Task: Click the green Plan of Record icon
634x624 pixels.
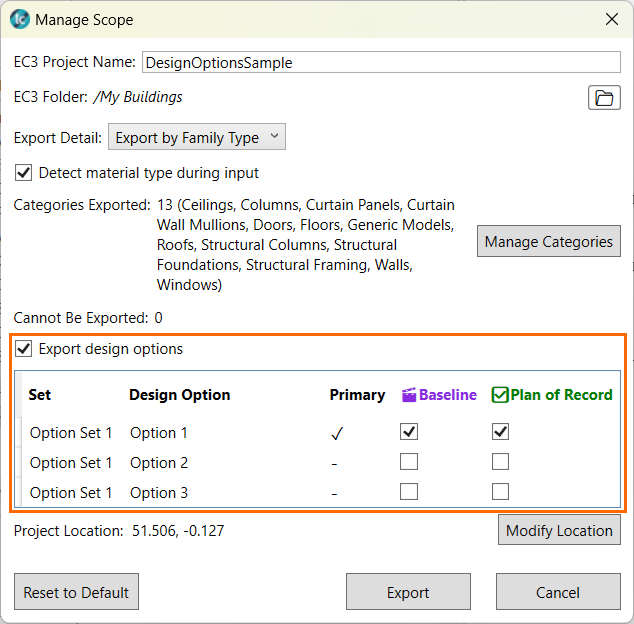Action: pyautogui.click(x=500, y=395)
